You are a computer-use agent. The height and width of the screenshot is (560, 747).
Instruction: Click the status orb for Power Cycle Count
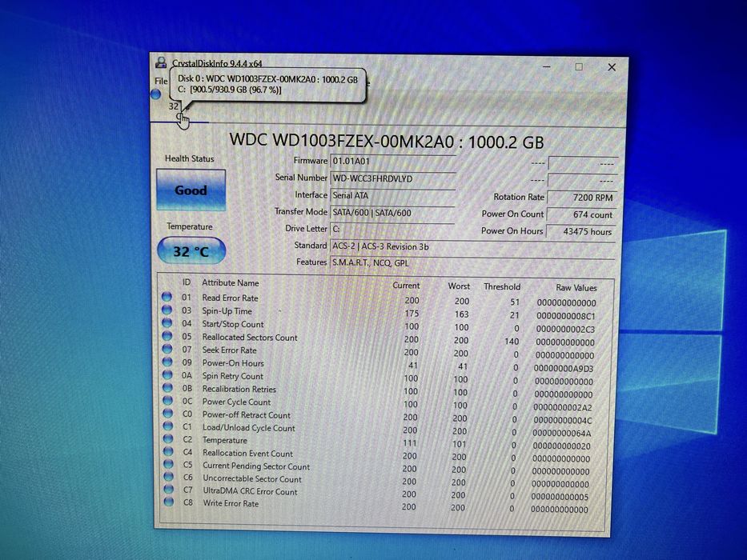[x=167, y=400]
